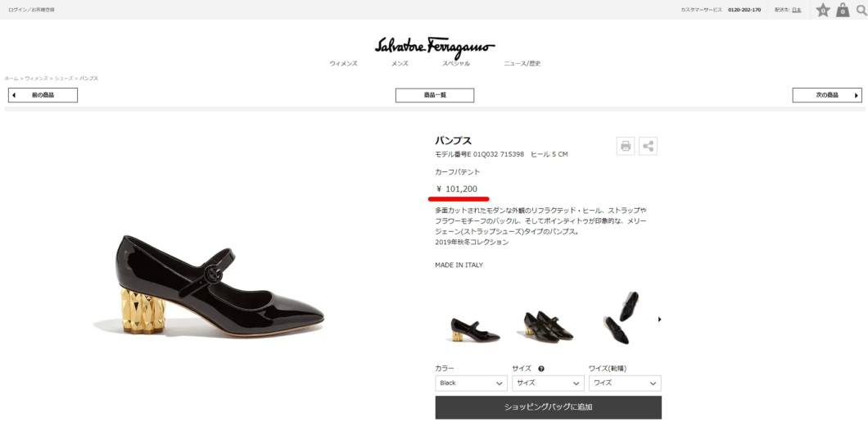Share the product using share icon

click(649, 146)
